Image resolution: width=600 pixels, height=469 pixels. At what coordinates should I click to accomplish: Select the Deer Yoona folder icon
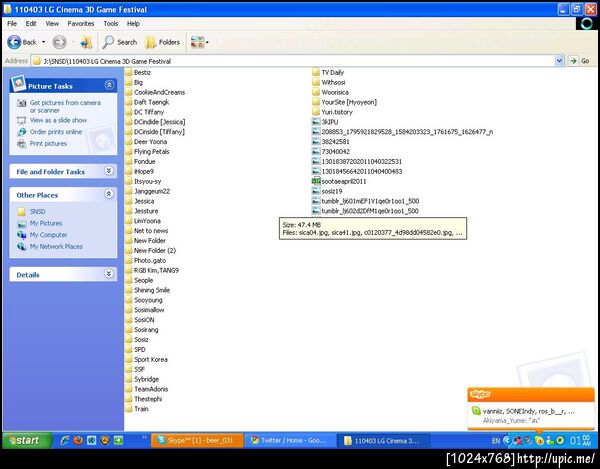tap(128, 142)
